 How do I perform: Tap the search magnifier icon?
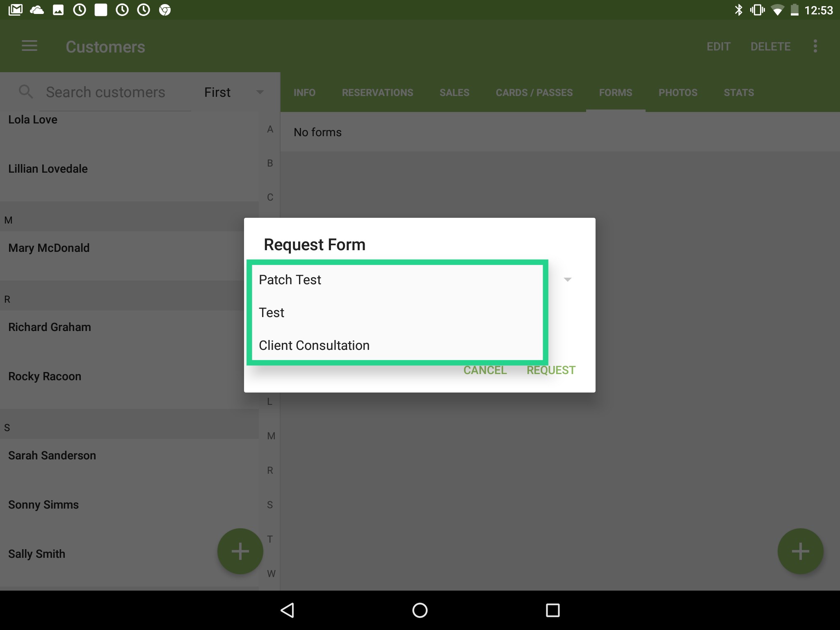(x=26, y=91)
